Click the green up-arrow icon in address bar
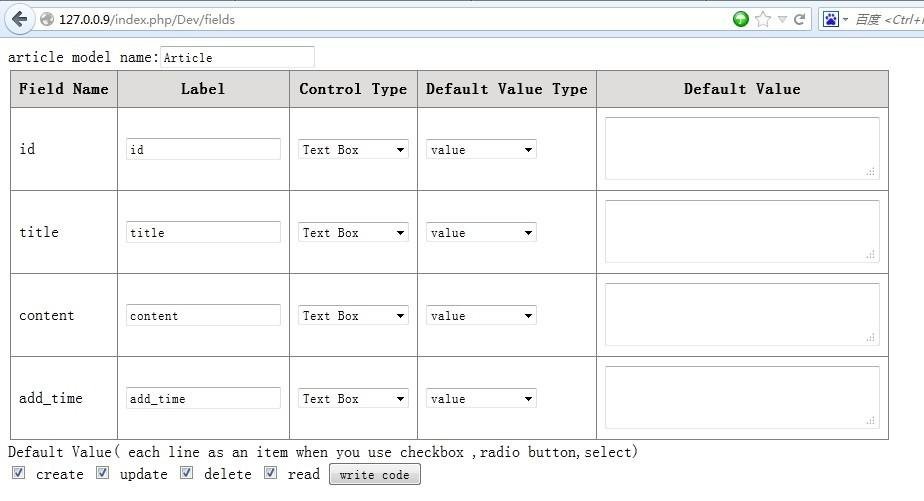Viewport: 924px width, 501px height. click(x=741, y=19)
